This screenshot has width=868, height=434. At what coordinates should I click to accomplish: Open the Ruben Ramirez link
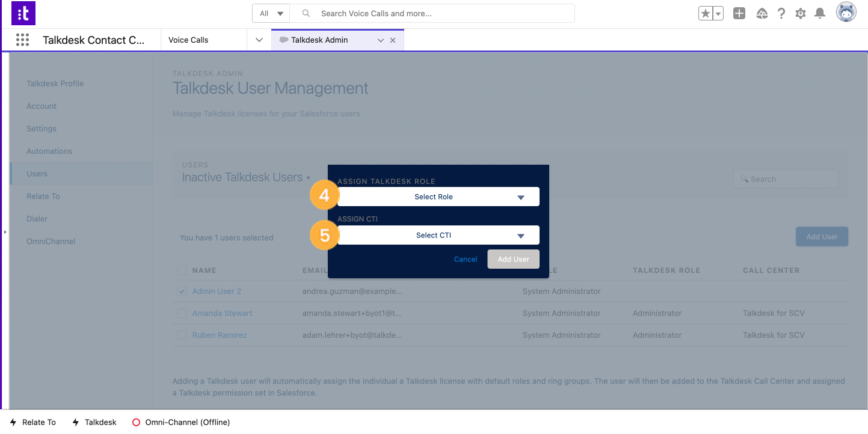(x=220, y=335)
